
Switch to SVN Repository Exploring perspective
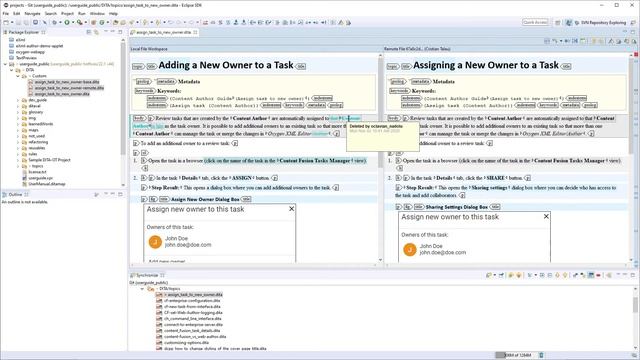pyautogui.click(x=600, y=23)
